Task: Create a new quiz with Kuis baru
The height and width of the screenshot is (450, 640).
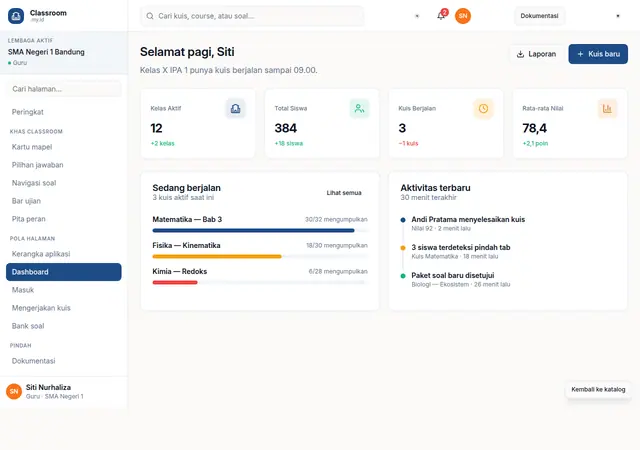Action: click(x=598, y=54)
